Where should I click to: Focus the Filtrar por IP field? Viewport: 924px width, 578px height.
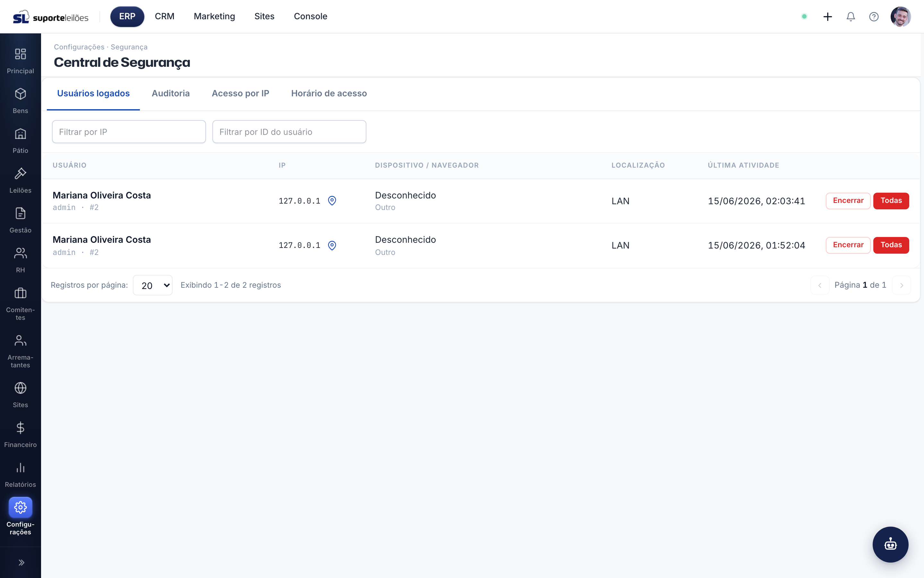129,132
